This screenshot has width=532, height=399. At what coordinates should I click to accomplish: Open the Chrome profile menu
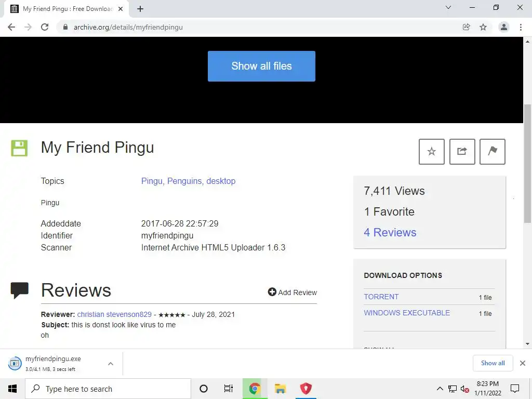504,27
